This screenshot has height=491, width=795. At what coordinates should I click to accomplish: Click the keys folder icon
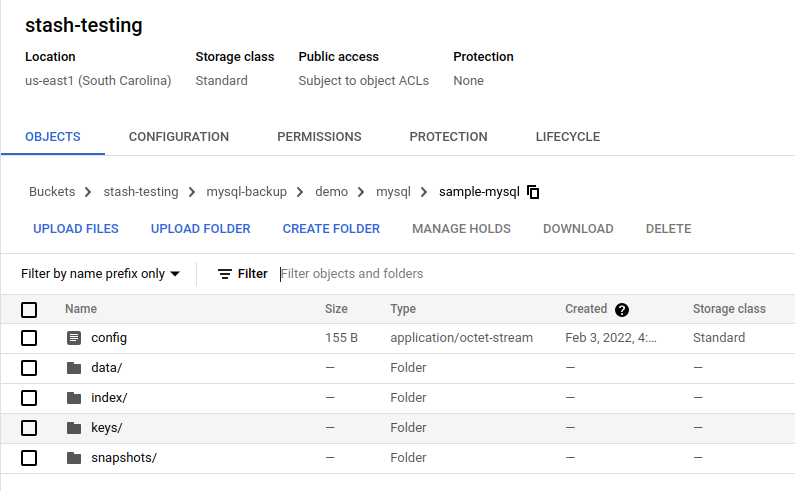pos(74,428)
